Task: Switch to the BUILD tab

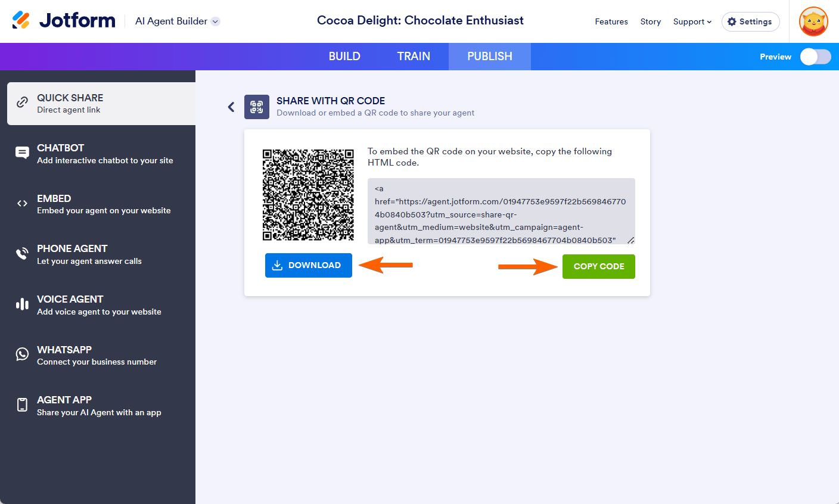Action: [x=344, y=57]
